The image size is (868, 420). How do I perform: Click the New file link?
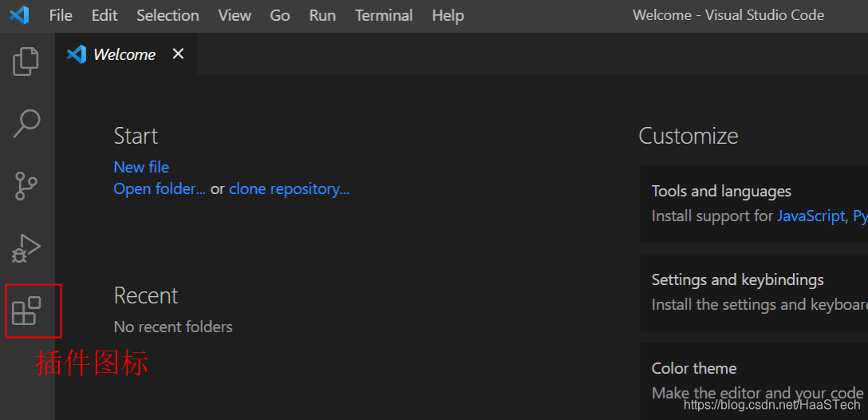click(x=141, y=167)
